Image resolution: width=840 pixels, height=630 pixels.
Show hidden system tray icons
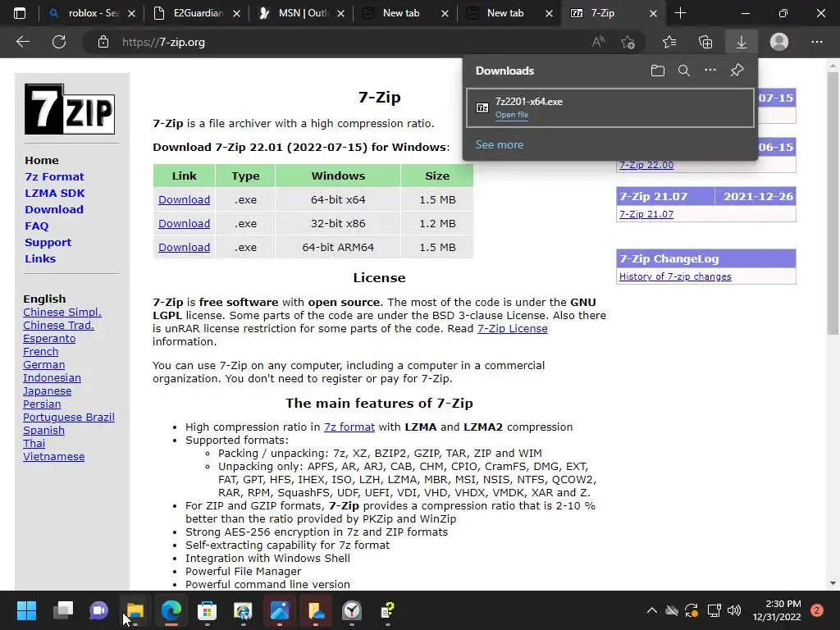(651, 610)
